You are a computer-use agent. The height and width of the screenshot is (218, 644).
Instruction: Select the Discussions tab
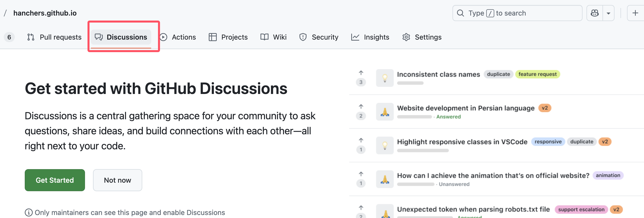(x=121, y=37)
